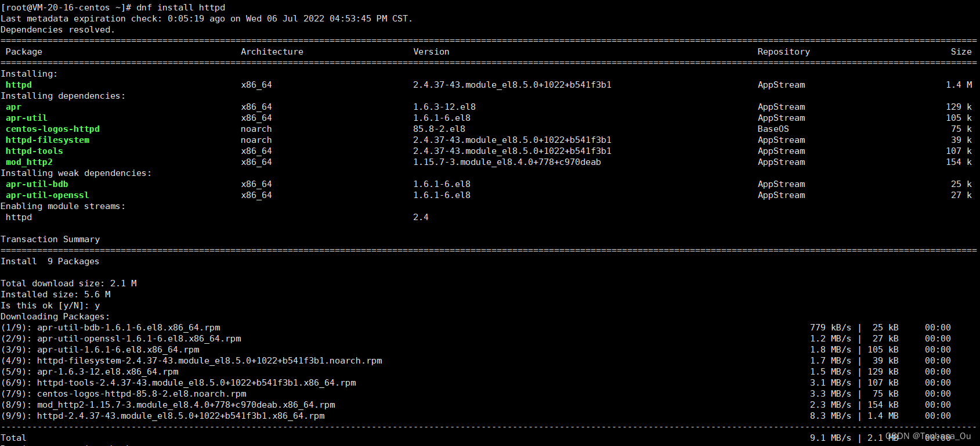Click module stream version '2.4'
Screen dimensions: 980x446
421,217
